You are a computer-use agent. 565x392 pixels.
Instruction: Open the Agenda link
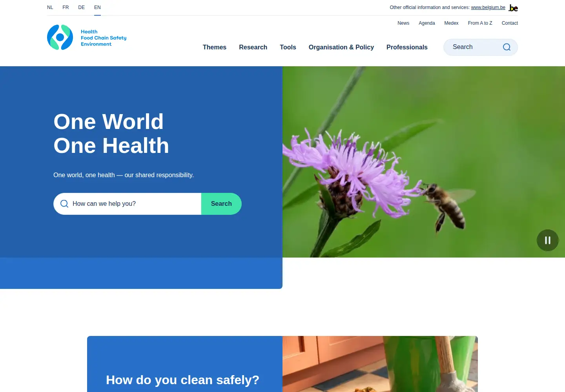point(427,23)
